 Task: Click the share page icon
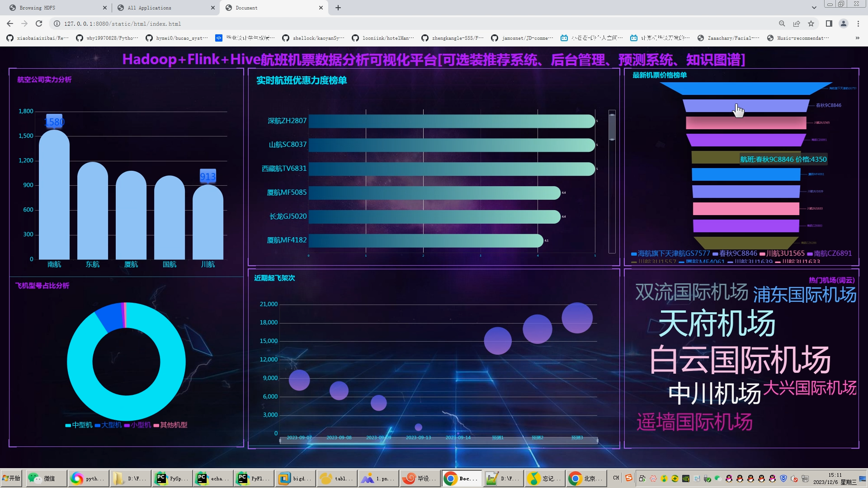click(x=797, y=23)
